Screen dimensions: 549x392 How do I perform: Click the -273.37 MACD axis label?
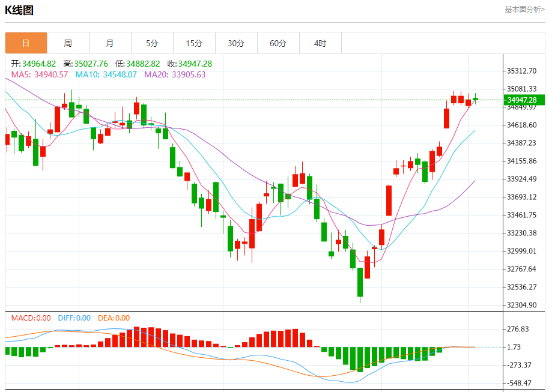click(519, 365)
